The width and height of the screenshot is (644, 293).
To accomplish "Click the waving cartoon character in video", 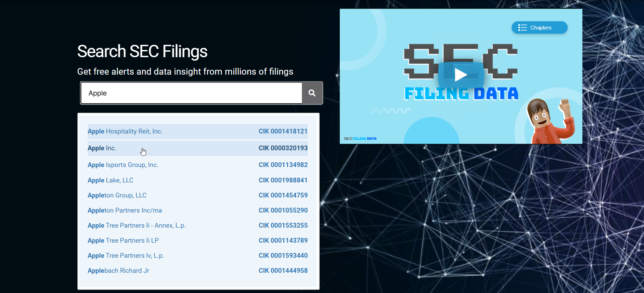I will tap(549, 122).
